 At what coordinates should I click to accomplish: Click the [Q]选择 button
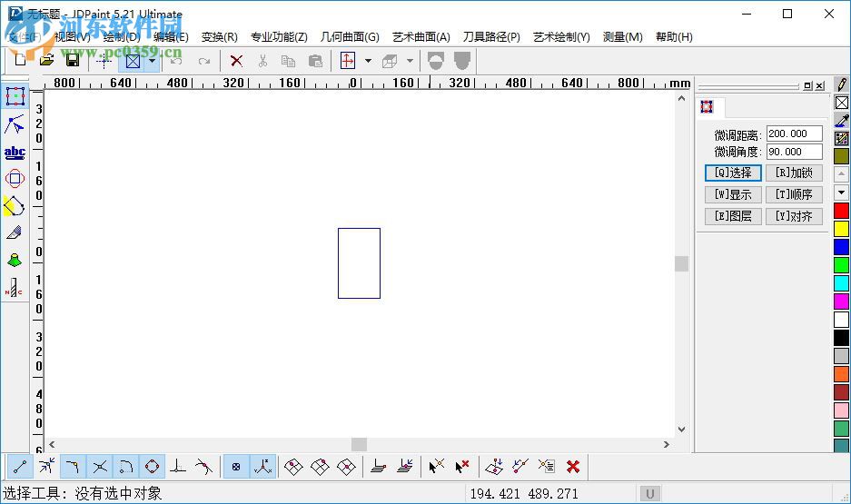point(733,173)
